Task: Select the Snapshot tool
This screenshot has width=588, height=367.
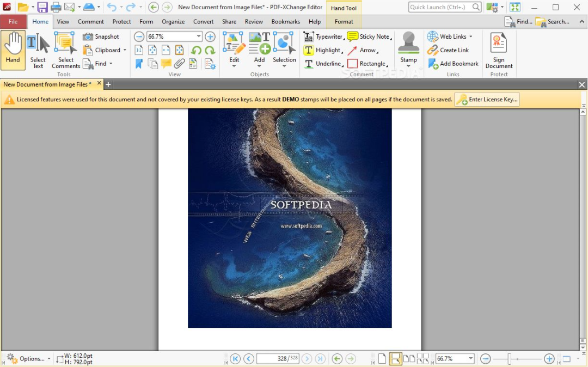Action: click(101, 36)
